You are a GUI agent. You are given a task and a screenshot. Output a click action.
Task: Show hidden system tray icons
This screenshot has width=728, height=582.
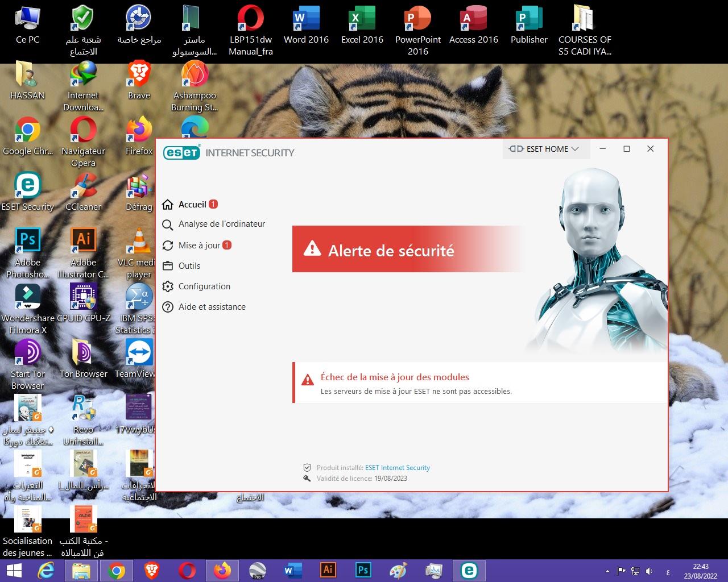[607, 571]
